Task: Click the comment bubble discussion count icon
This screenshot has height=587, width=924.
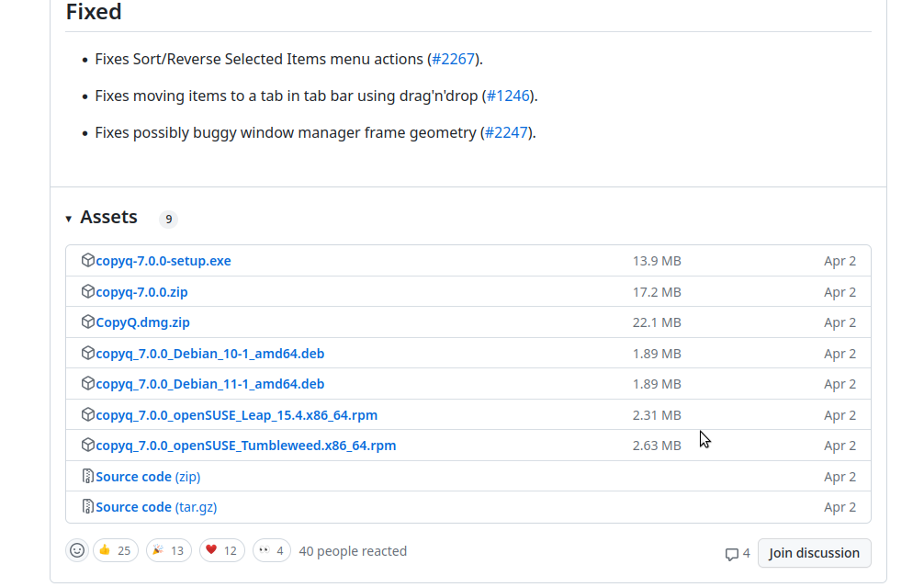Action: pyautogui.click(x=732, y=554)
